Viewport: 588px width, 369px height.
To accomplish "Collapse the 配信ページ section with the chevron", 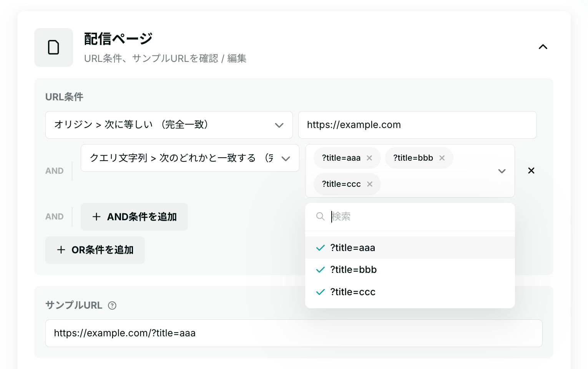I will pos(543,47).
